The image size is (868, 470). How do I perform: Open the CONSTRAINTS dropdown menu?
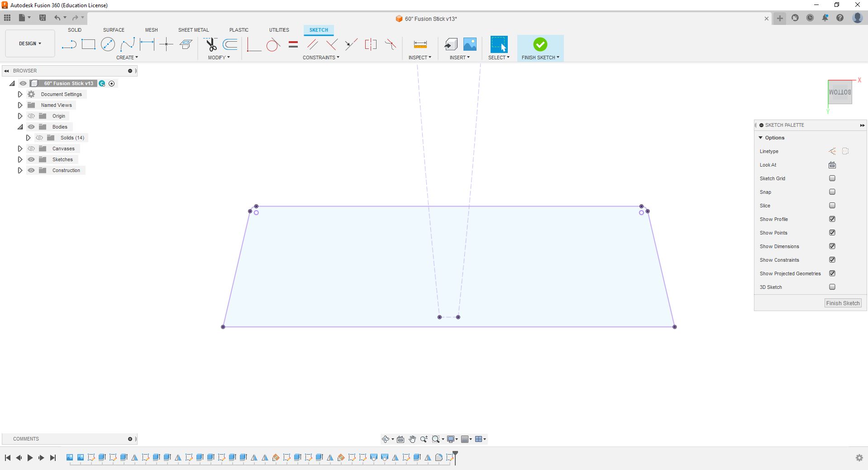[x=321, y=58]
